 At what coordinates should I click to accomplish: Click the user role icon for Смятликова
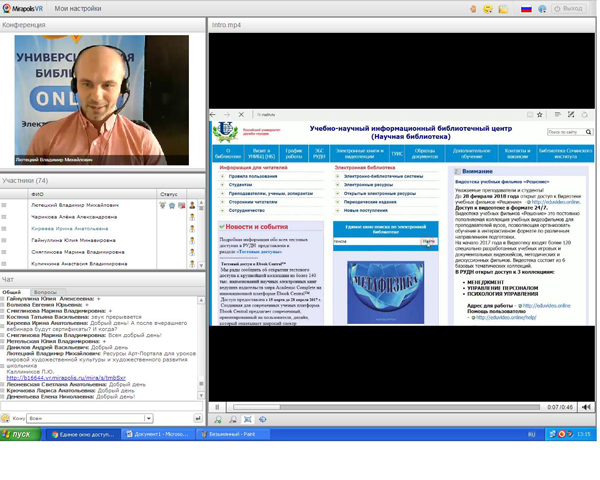[x=192, y=252]
